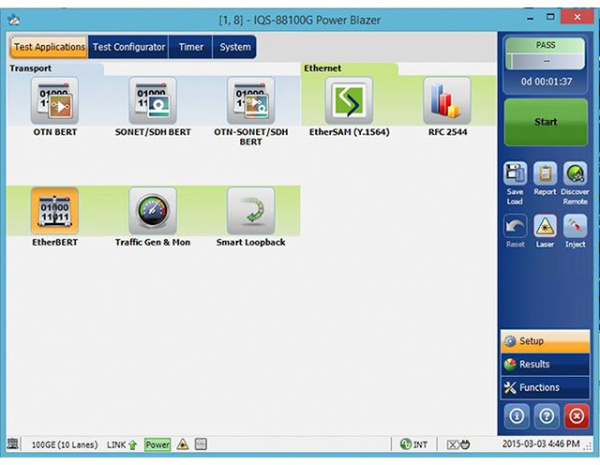This screenshot has height=465, width=600.
Task: Expand the Functions menu
Action: 545,387
